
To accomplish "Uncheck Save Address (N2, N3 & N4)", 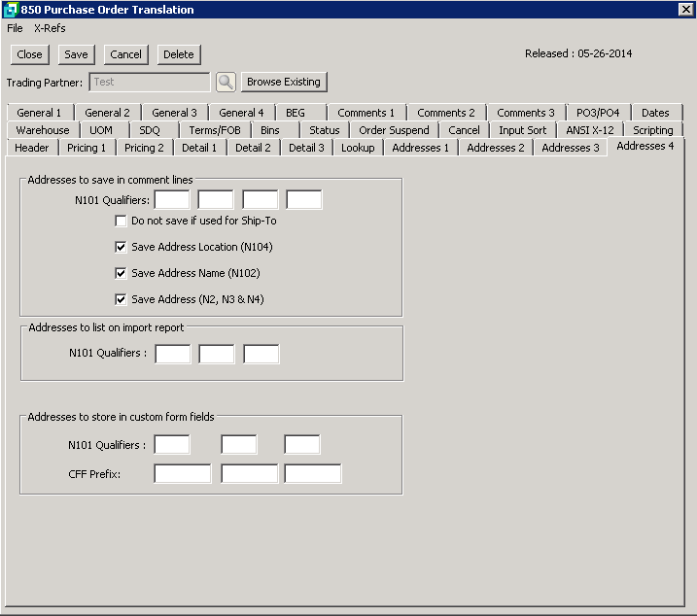I will (x=122, y=300).
